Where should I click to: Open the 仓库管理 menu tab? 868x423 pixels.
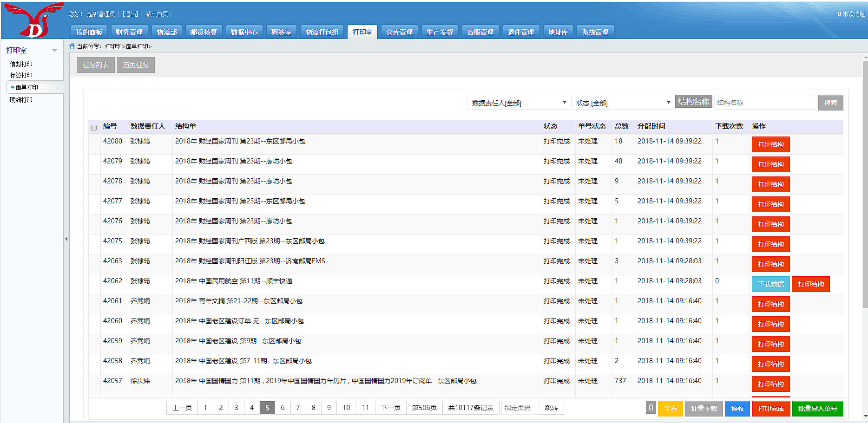399,32
